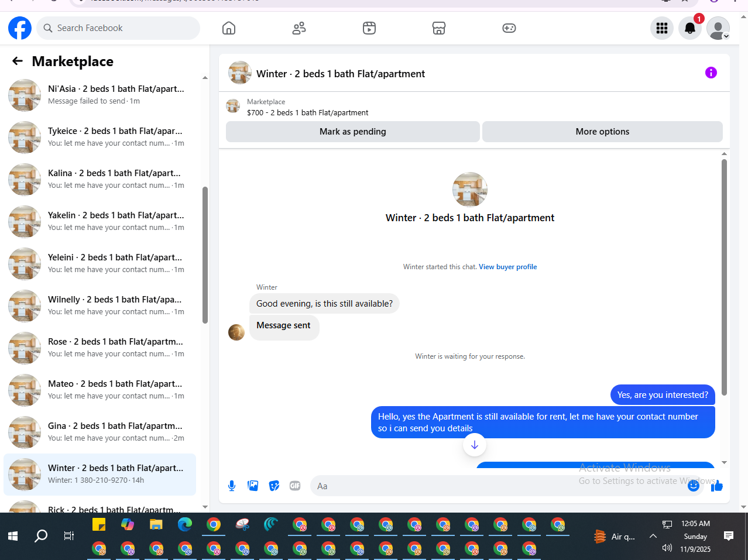Open Yakelin conversation
Screen dimensions: 748x560
[99, 221]
